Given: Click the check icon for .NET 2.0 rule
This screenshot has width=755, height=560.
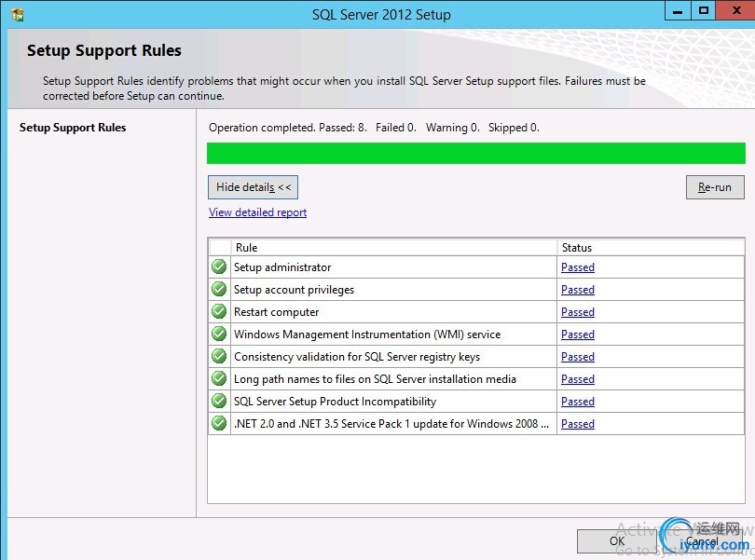Looking at the screenshot, I should [219, 423].
